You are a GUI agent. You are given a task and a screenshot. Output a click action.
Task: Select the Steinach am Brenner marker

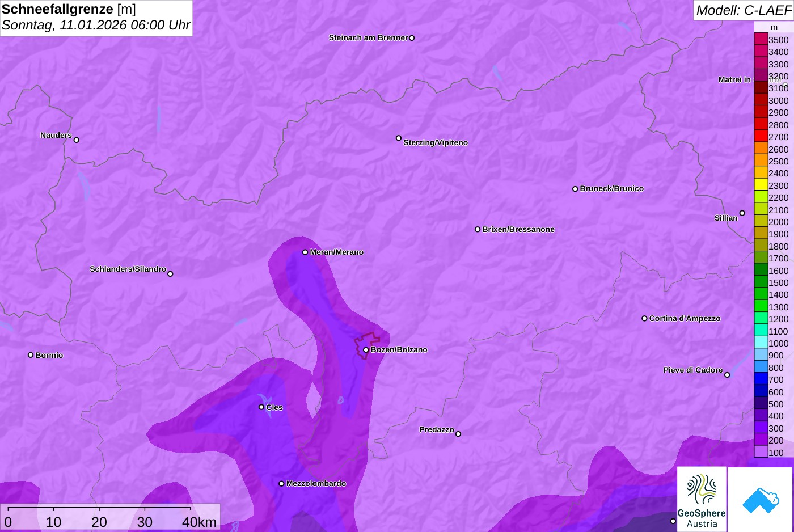tap(412, 38)
